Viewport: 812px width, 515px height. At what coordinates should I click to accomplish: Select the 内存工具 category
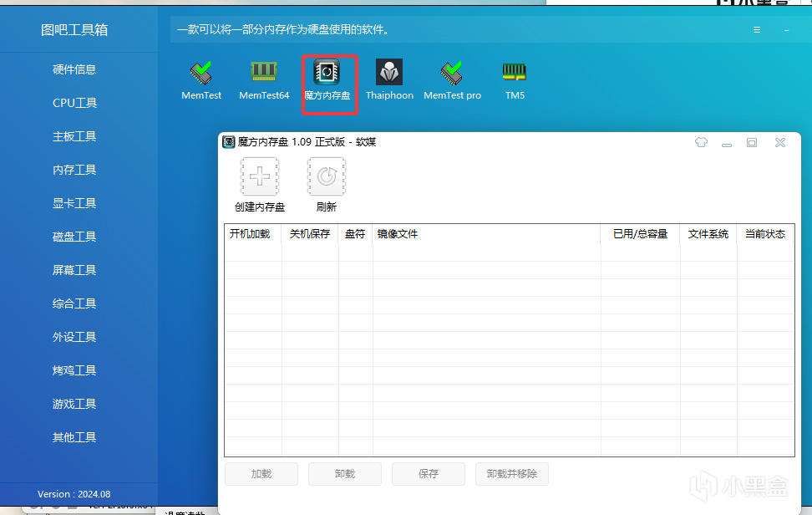(74, 170)
